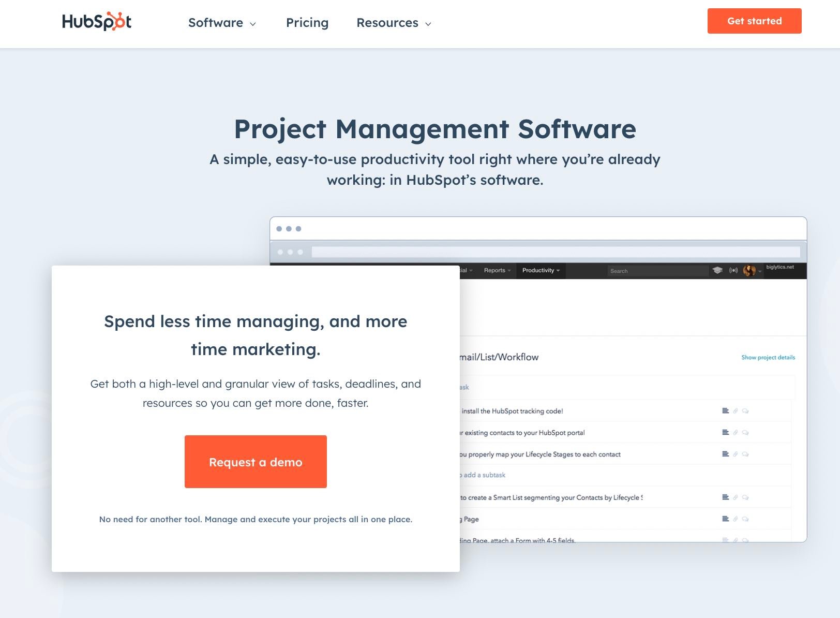Open the Productivity menu in the app preview
This screenshot has width=840, height=618.
coord(541,270)
